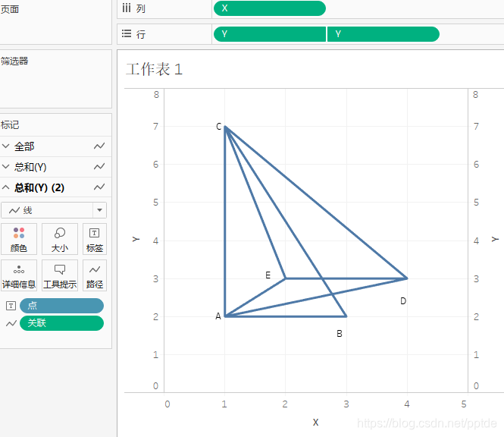This screenshot has width=504, height=437.
Task: Click the 页面 (Pages) shelf header
Action: [x=10, y=9]
